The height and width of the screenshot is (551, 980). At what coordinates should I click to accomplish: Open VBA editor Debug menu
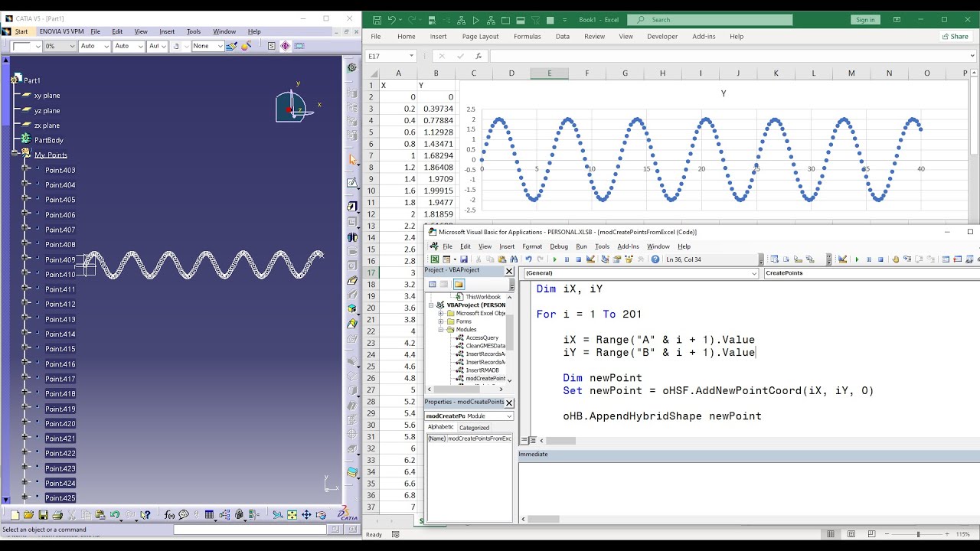click(x=559, y=246)
